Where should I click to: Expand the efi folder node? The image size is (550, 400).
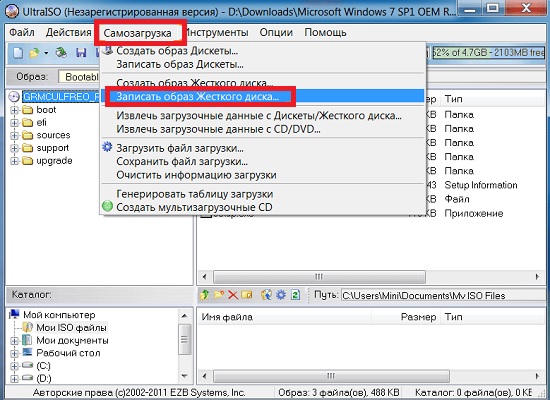[x=14, y=122]
